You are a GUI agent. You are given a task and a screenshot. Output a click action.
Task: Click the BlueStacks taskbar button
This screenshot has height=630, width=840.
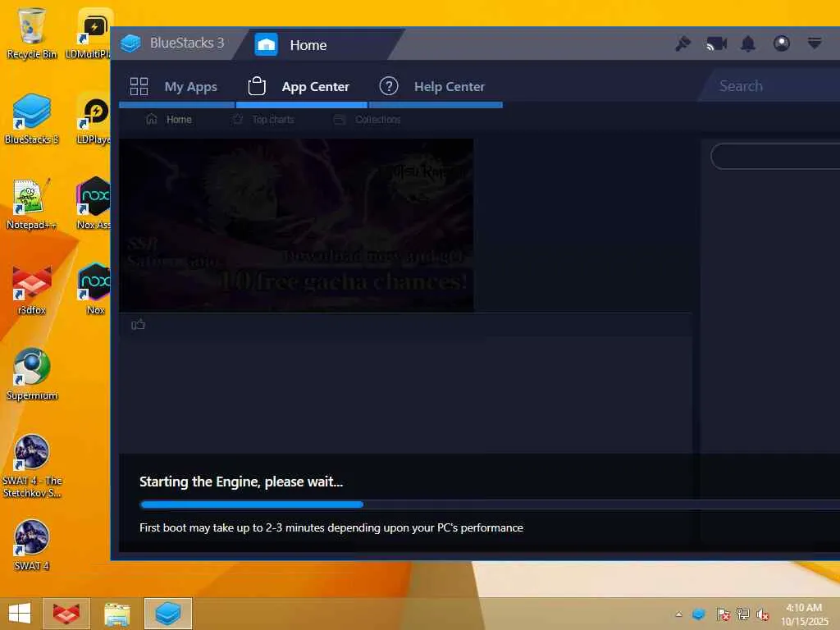click(x=167, y=614)
